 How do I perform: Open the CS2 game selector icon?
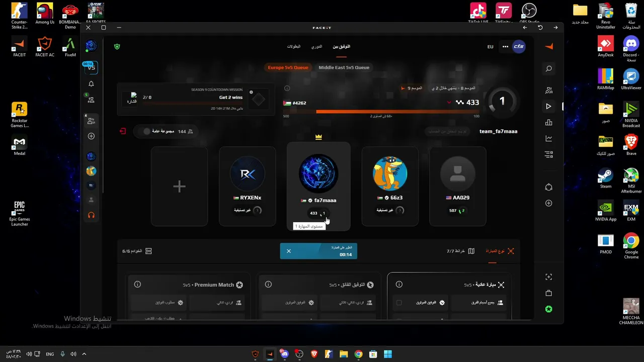coord(519,47)
